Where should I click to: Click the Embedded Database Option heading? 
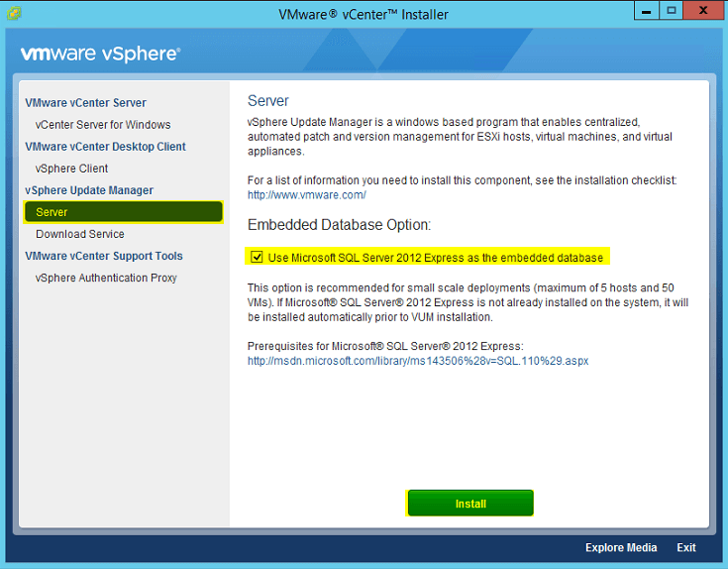pos(339,225)
